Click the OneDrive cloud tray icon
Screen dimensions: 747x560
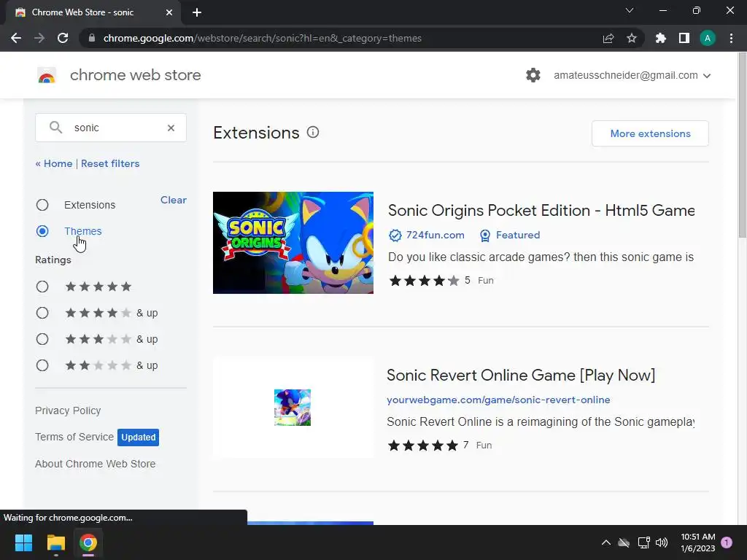624,542
